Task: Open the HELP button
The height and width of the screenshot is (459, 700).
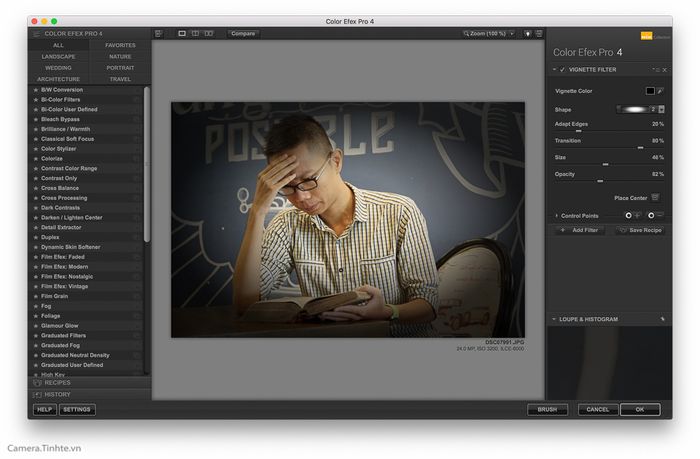Action: point(45,409)
